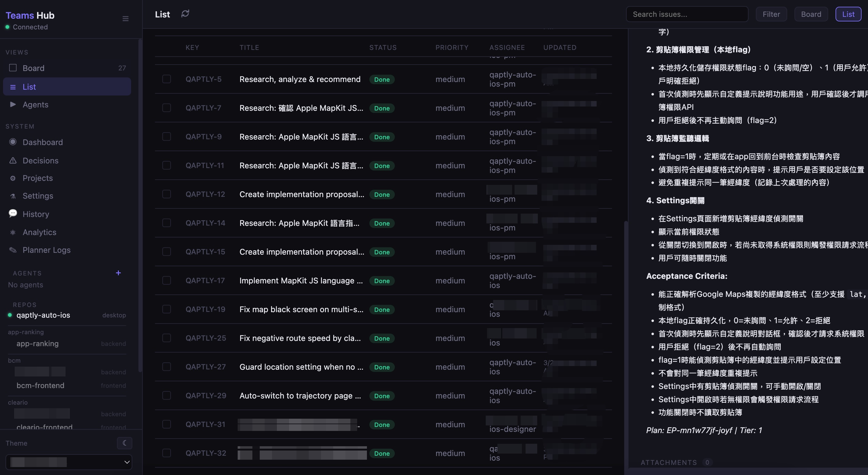The height and width of the screenshot is (475, 868).
Task: Open the Agents view in sidebar
Action: 67,104
